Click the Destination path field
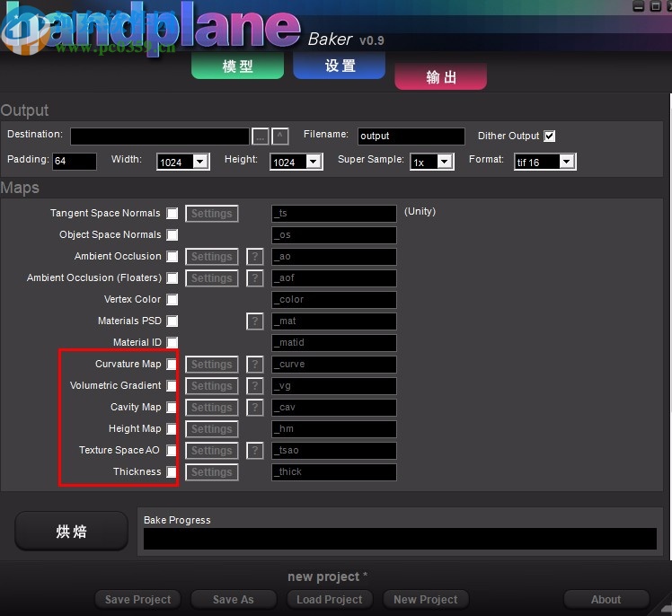The width and height of the screenshot is (672, 616). point(160,136)
